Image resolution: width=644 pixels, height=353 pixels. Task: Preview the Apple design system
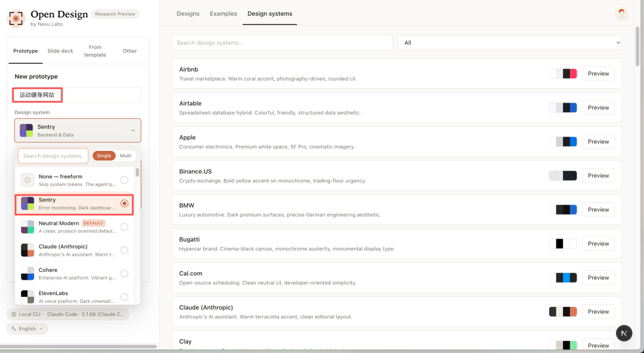[599, 142]
